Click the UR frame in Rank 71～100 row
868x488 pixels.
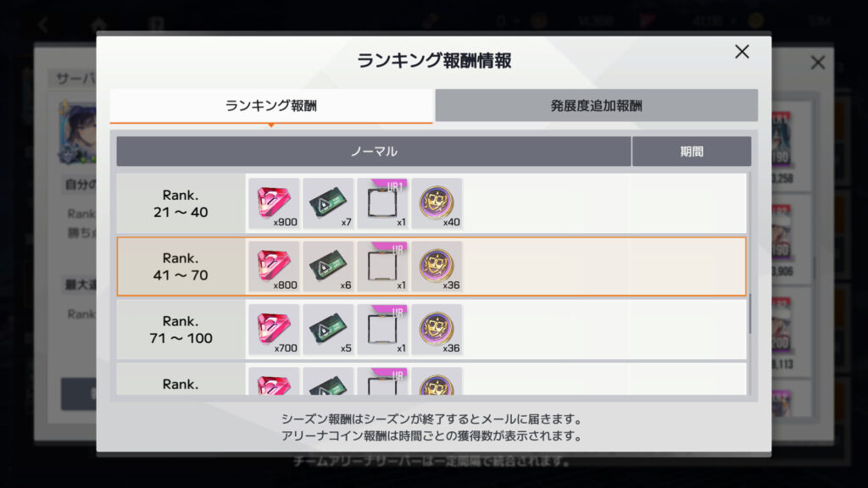[x=382, y=330]
